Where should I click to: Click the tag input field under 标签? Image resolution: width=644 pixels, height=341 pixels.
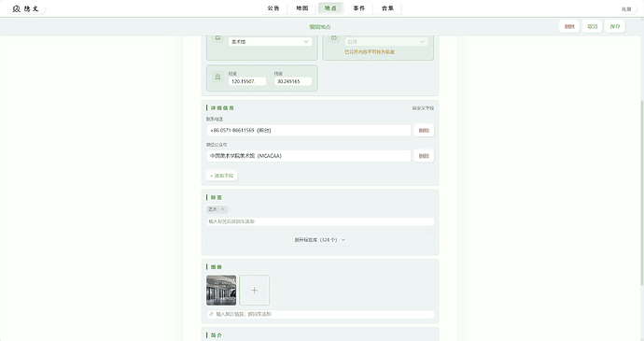[320, 221]
